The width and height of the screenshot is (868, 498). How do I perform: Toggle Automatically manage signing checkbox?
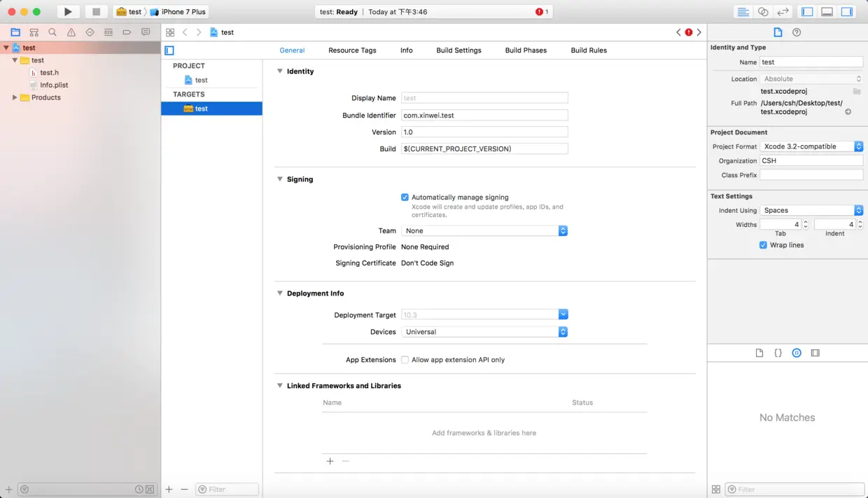point(405,198)
